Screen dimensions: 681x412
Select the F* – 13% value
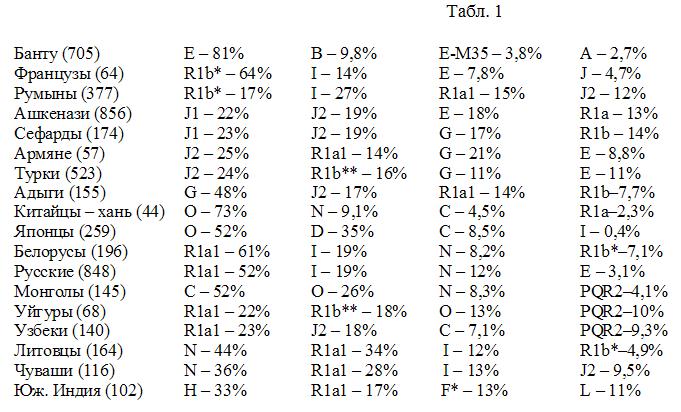474,391
